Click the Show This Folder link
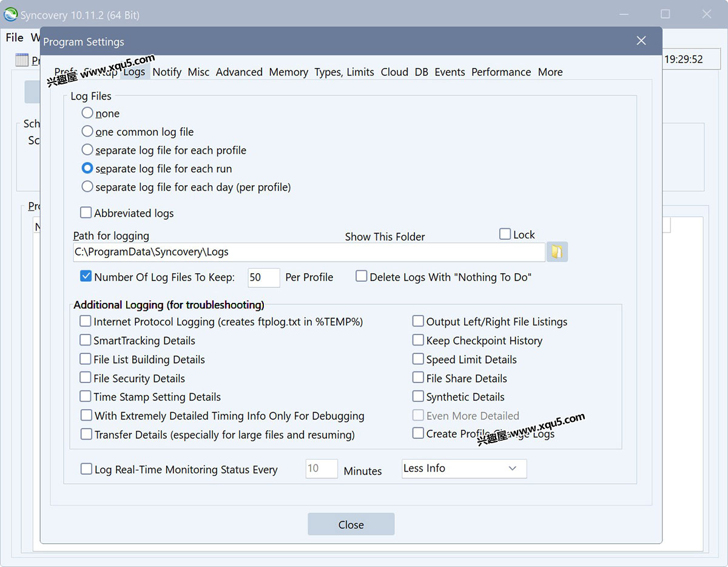728x567 pixels. click(385, 236)
